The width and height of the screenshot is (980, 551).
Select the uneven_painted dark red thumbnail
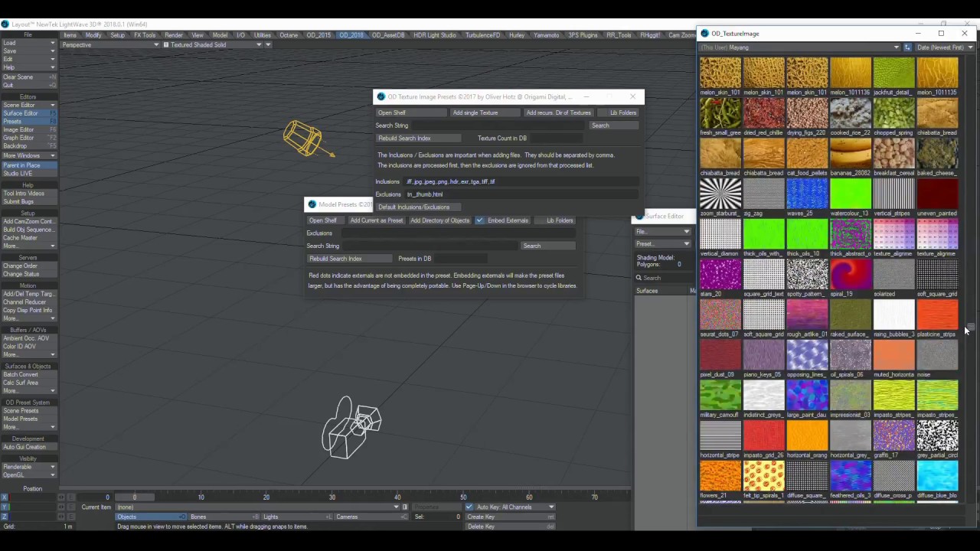[x=938, y=194]
